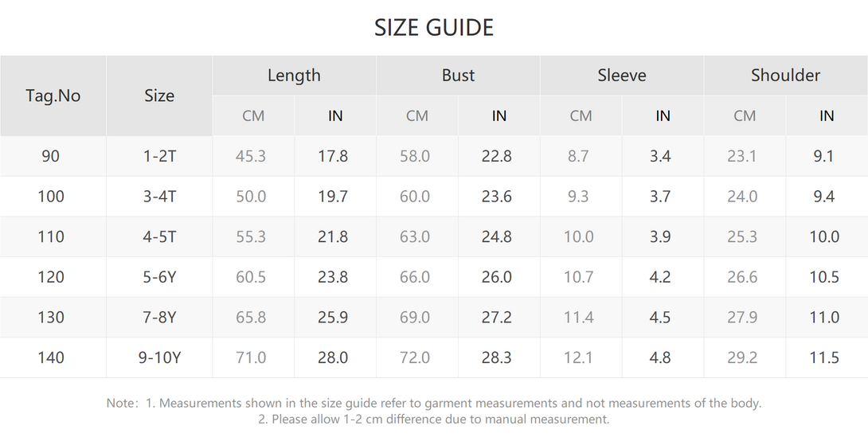Click the 25.9 length inches value
This screenshot has height=445, width=868.
333,317
